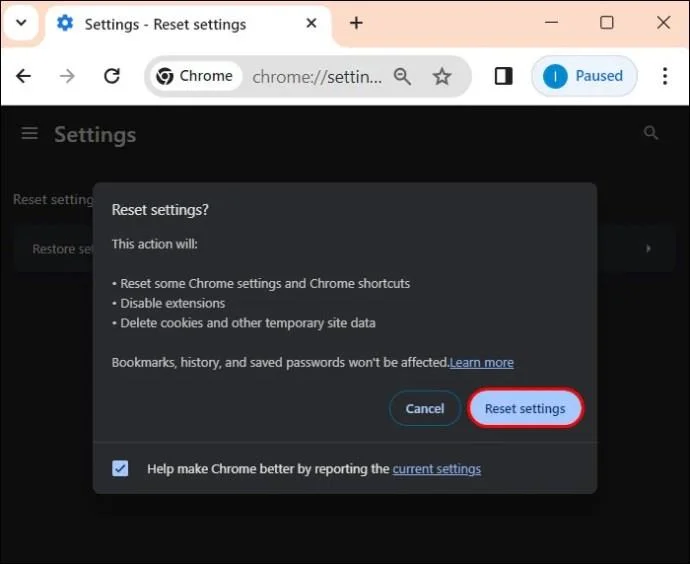Toggle the side panel icon
This screenshot has width=690, height=564.
point(503,76)
